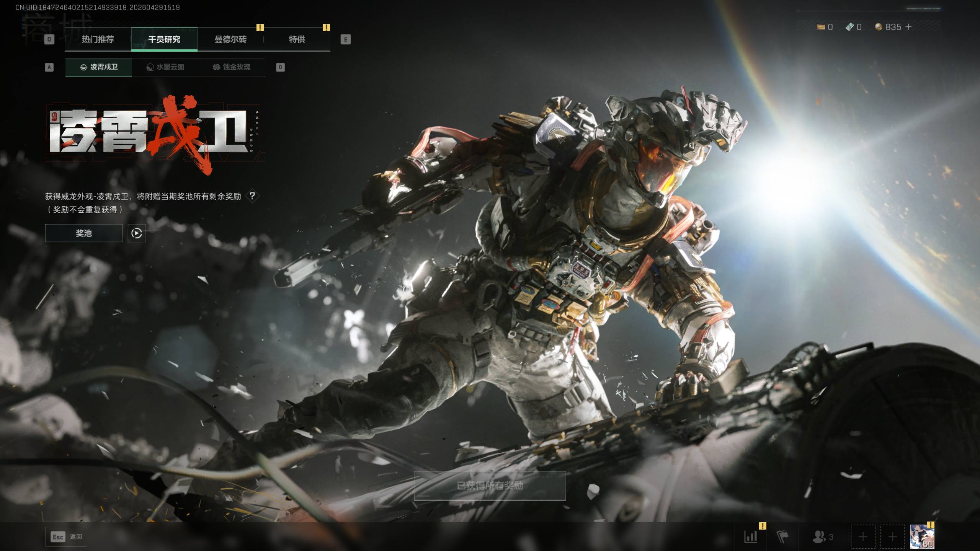This screenshot has width=980, height=551.
Task: Click the plus icon to recharge currency
Action: point(908,27)
